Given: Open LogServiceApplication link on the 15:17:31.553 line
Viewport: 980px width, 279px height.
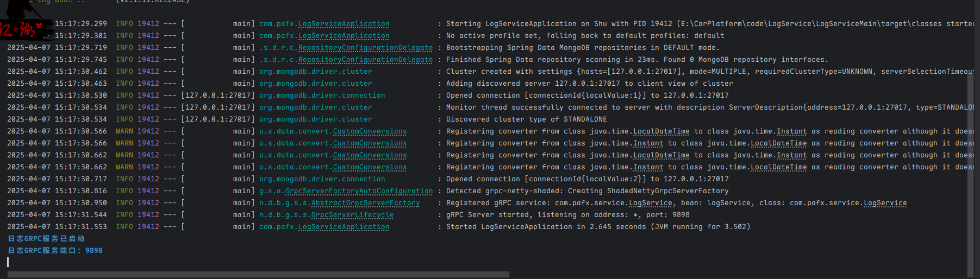Looking at the screenshot, I should point(344,227).
